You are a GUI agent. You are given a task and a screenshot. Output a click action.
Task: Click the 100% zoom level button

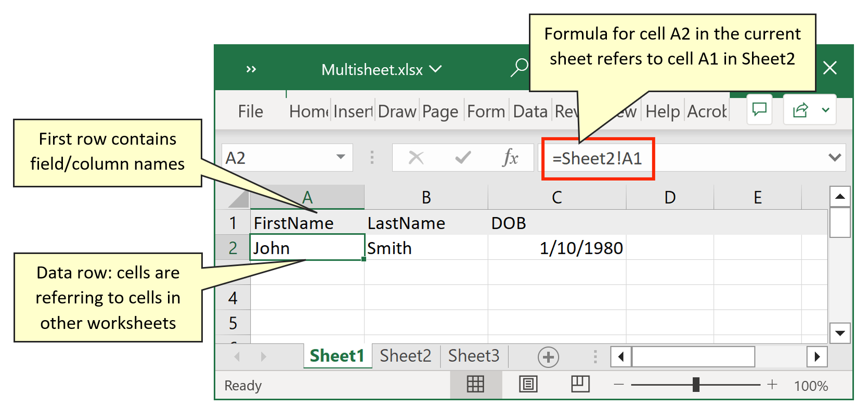tap(811, 386)
